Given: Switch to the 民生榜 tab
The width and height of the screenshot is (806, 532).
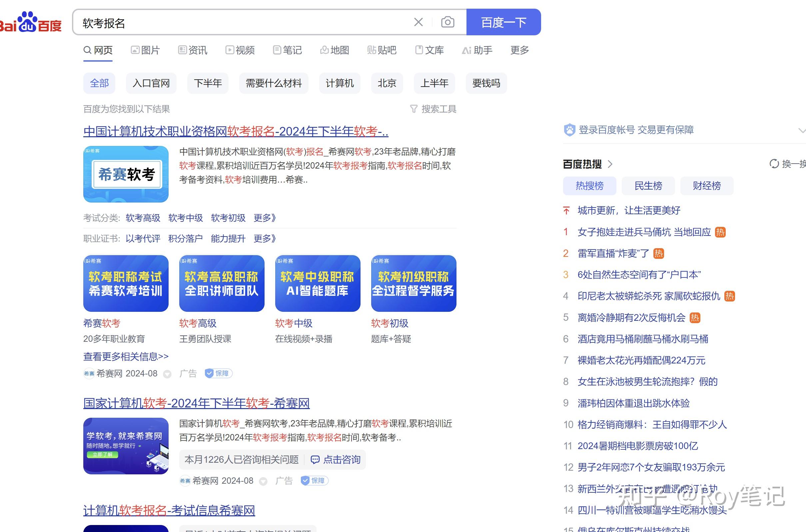Looking at the screenshot, I should tap(648, 186).
